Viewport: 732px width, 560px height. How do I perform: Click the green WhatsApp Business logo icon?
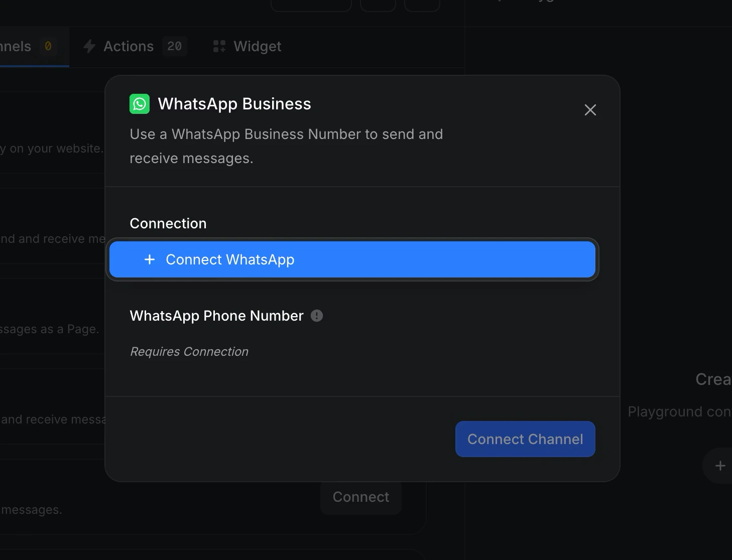pos(140,104)
